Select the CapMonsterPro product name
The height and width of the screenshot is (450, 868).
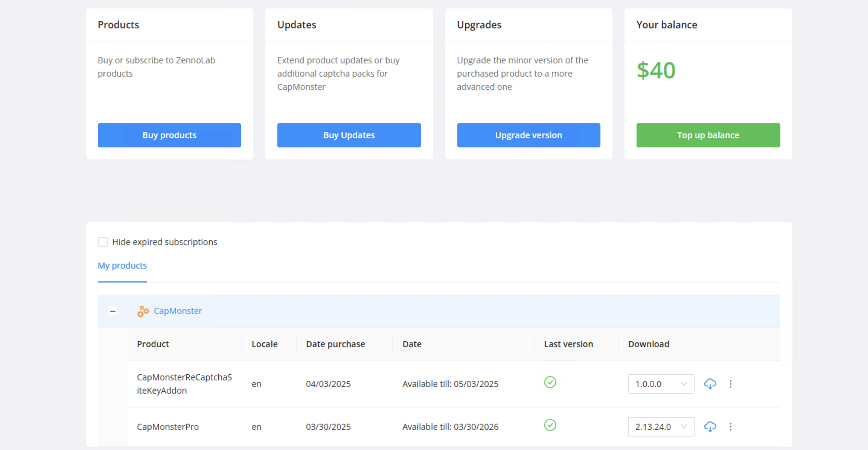[168, 427]
